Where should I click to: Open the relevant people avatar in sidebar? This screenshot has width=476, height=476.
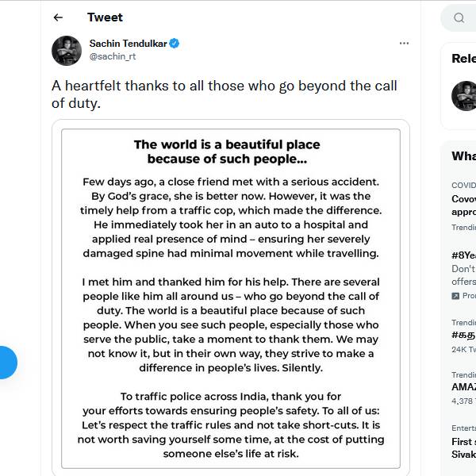point(464,96)
